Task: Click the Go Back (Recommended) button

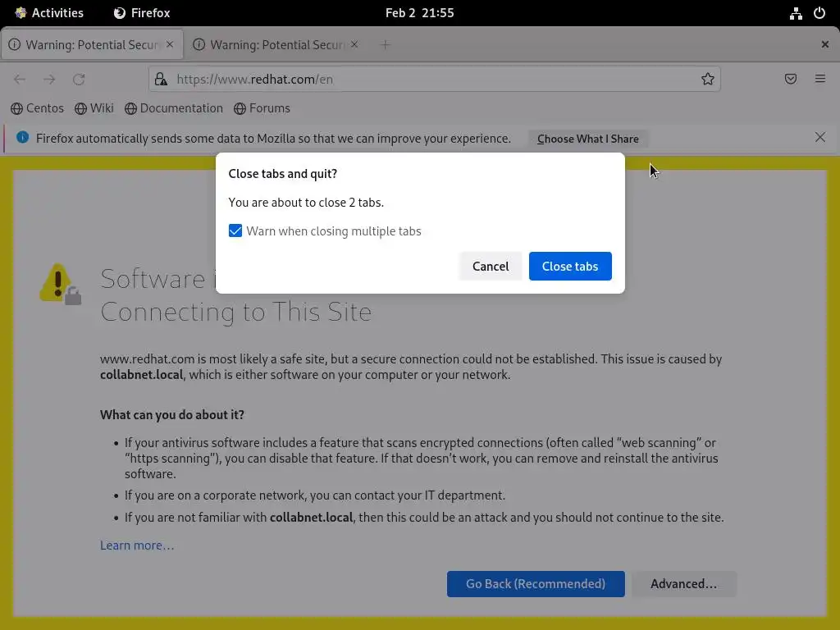Action: [536, 584]
